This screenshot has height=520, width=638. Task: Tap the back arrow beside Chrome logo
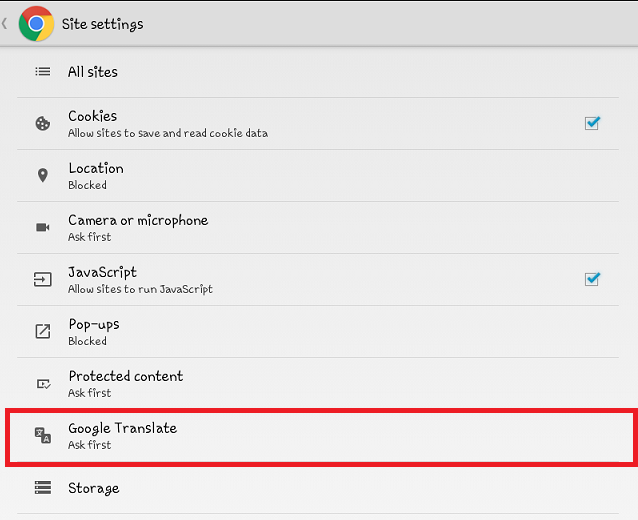click(x=5, y=24)
